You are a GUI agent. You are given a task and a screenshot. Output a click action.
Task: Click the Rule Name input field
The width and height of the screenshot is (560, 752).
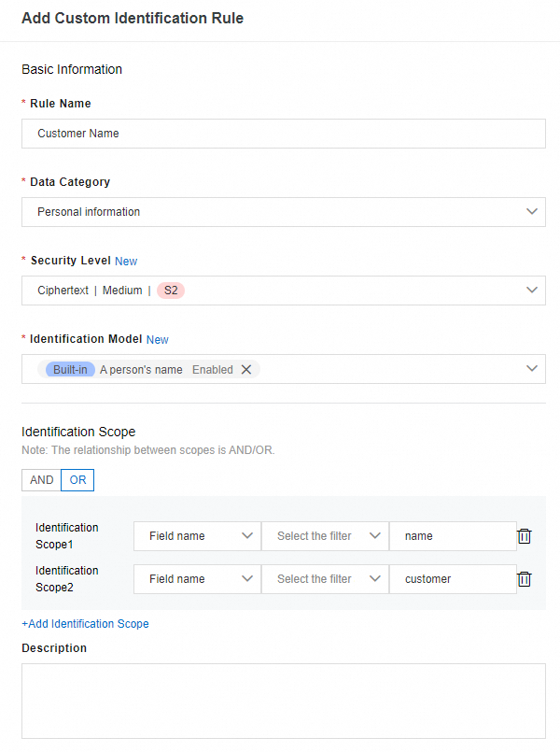coord(284,134)
